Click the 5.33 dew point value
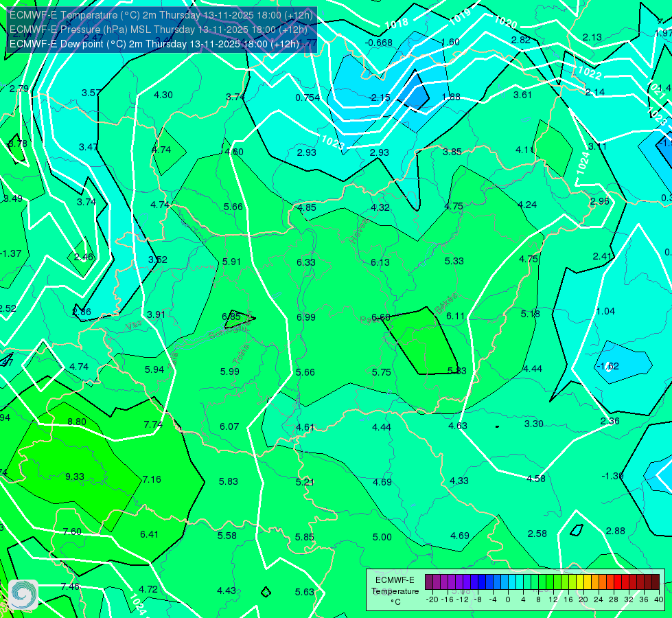672x618 pixels. pos(454,261)
